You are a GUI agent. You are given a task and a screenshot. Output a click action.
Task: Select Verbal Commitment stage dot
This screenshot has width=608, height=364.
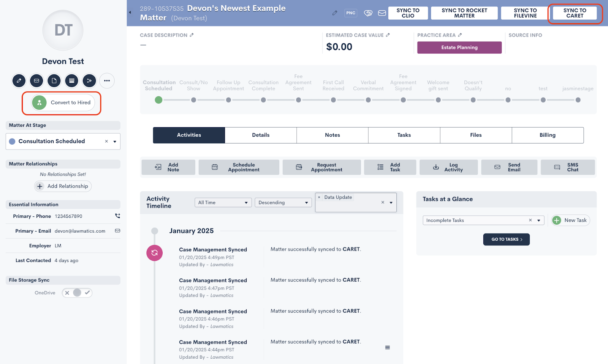click(368, 100)
